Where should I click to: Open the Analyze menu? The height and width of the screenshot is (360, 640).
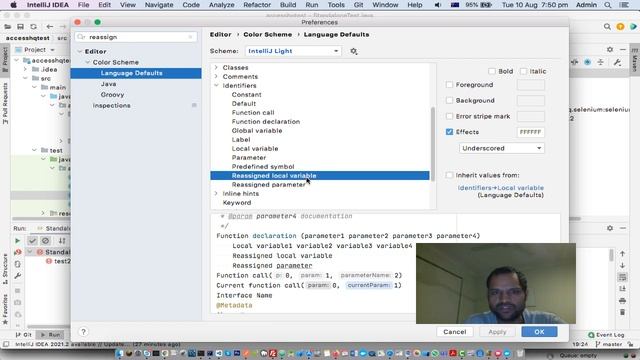coord(221,5)
